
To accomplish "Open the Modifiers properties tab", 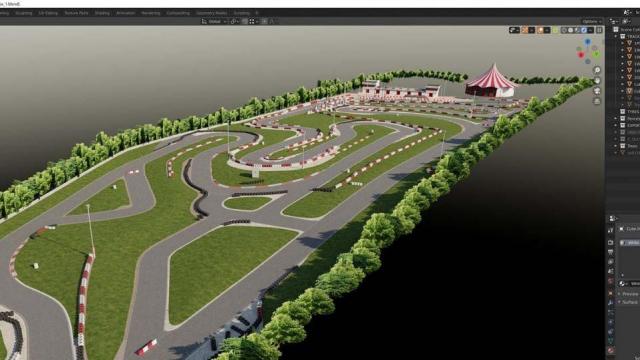I will pos(611,303).
